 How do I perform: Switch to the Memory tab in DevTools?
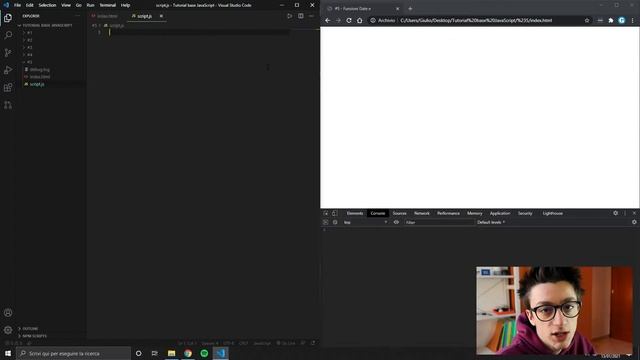[474, 213]
